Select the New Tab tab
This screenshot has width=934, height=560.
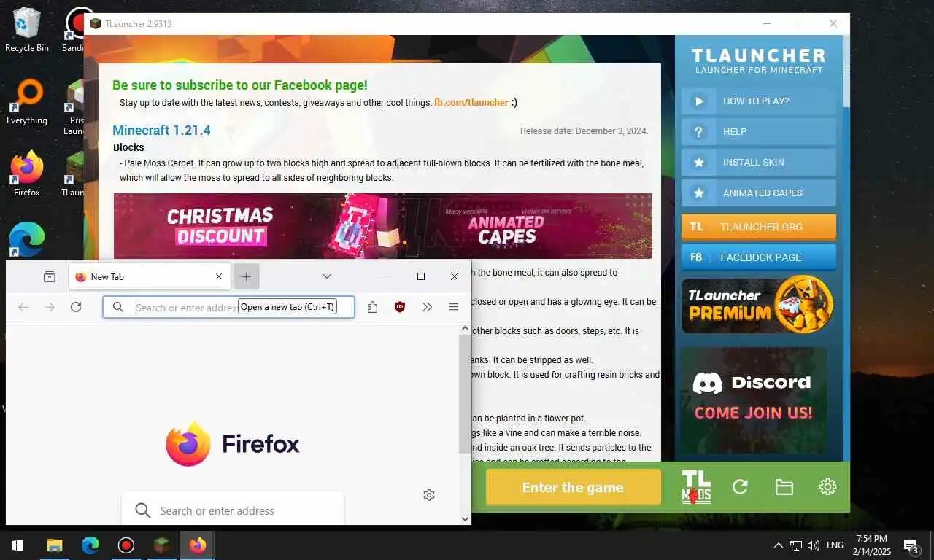150,276
